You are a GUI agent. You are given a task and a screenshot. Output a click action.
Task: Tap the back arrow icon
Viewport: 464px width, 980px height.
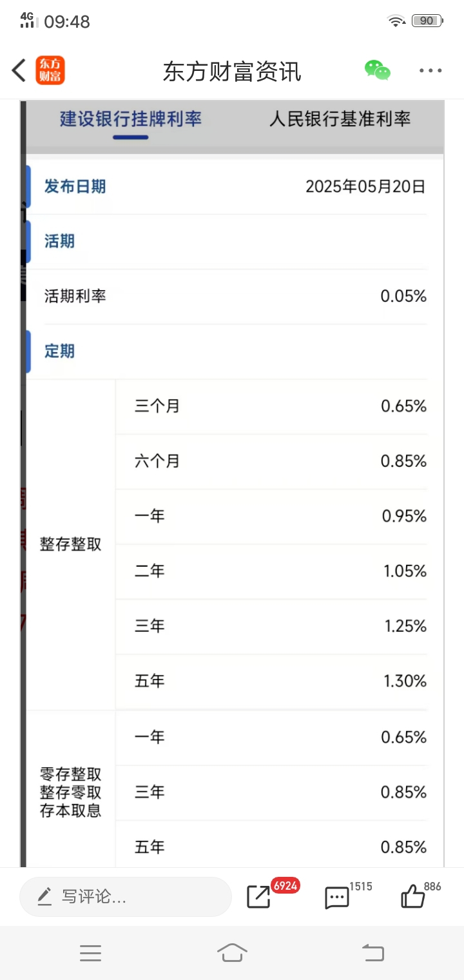point(19,70)
